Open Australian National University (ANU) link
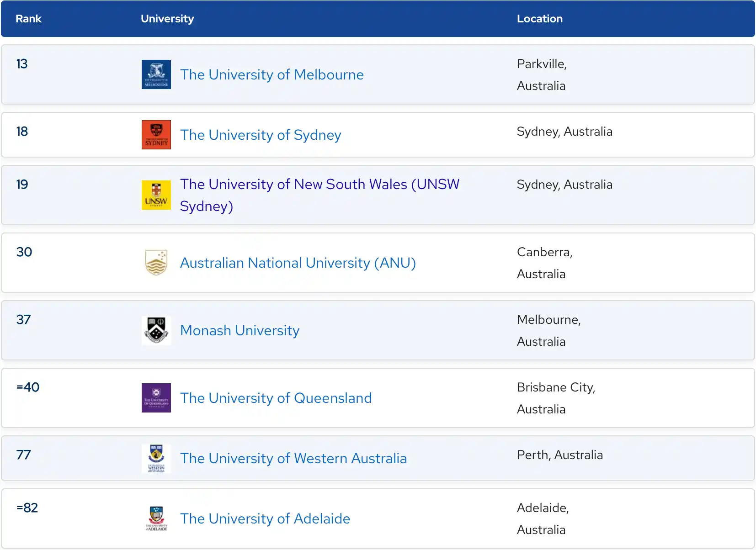756x550 pixels. click(298, 263)
